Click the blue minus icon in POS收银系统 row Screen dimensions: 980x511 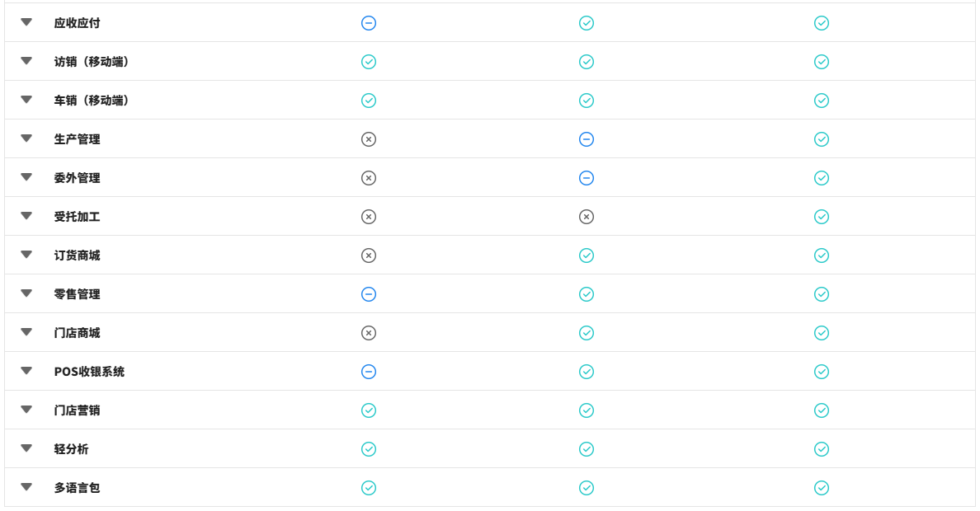[x=369, y=372]
